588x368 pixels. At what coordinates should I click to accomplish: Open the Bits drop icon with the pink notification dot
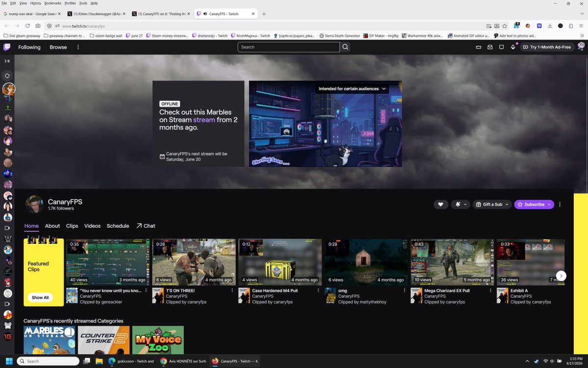point(513,47)
